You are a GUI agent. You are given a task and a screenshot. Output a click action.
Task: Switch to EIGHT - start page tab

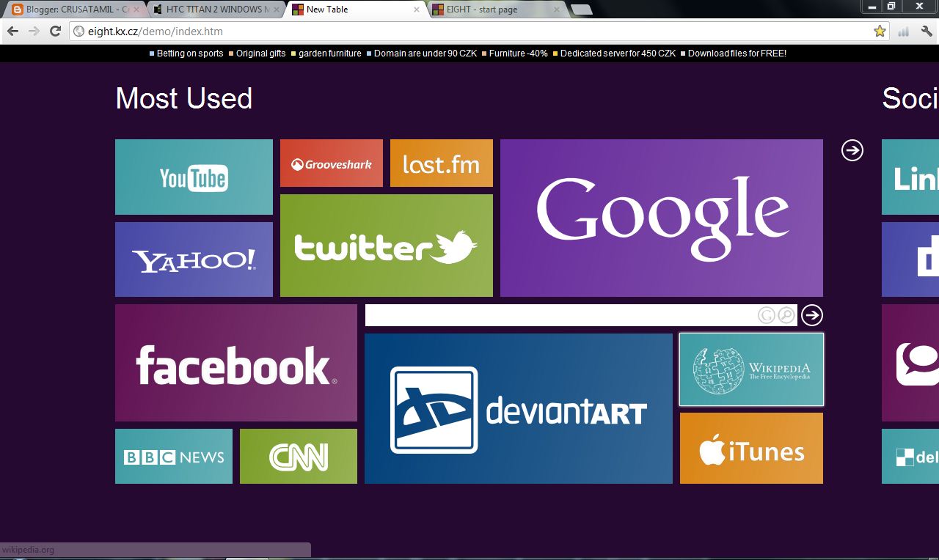(x=496, y=10)
